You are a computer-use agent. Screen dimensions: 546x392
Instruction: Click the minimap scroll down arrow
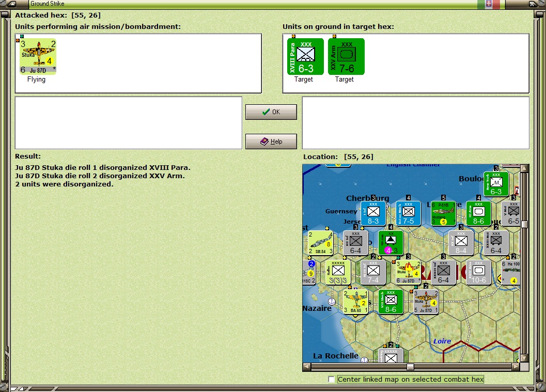[x=524, y=358]
